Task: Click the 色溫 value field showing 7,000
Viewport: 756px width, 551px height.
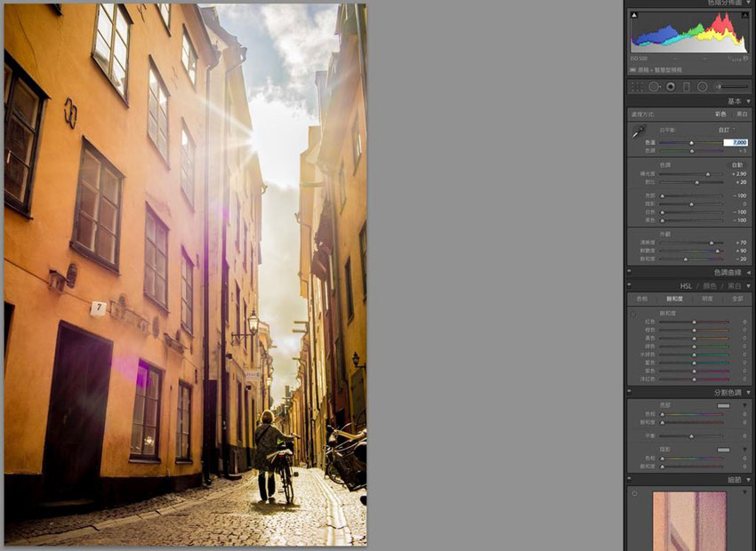Action: (736, 143)
